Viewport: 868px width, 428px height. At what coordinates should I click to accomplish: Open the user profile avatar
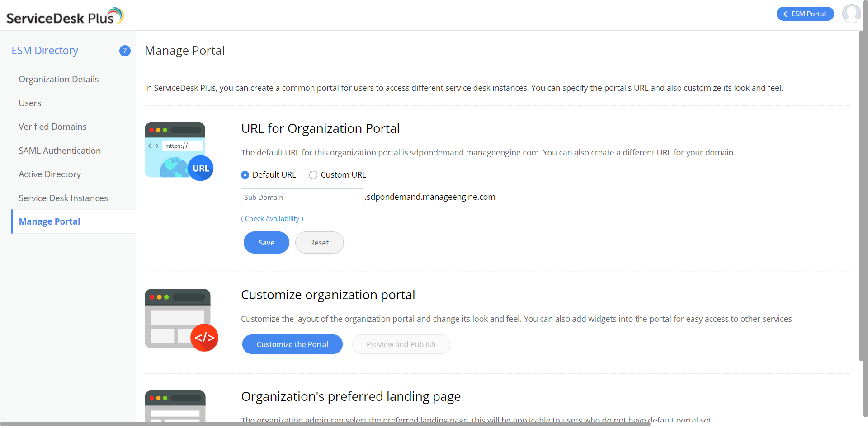tap(851, 14)
